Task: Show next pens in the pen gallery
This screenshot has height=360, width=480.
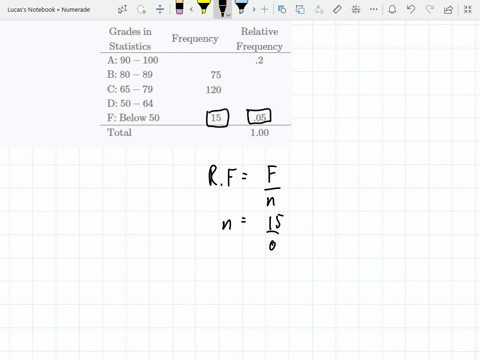Action: click(254, 9)
